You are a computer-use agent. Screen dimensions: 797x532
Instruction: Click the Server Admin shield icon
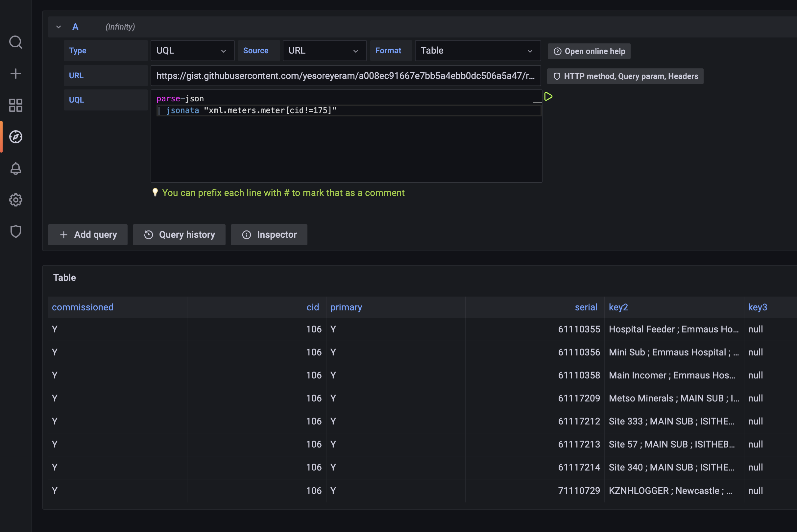click(15, 231)
